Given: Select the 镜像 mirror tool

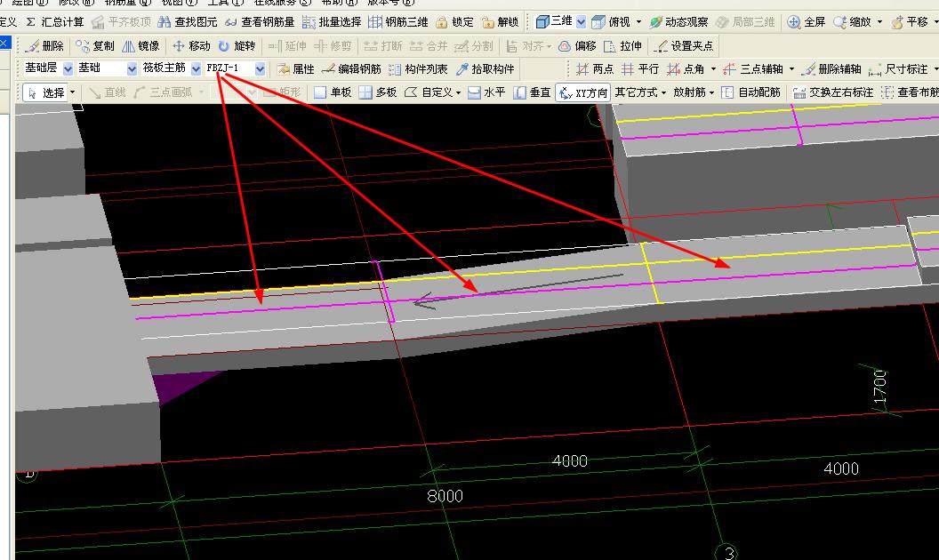Looking at the screenshot, I should (x=140, y=46).
